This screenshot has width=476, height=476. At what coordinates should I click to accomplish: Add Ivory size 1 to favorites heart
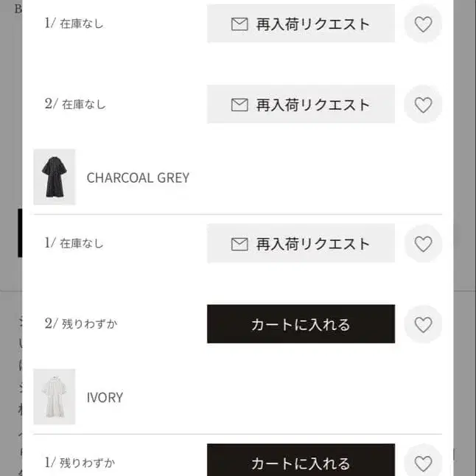[x=423, y=463]
